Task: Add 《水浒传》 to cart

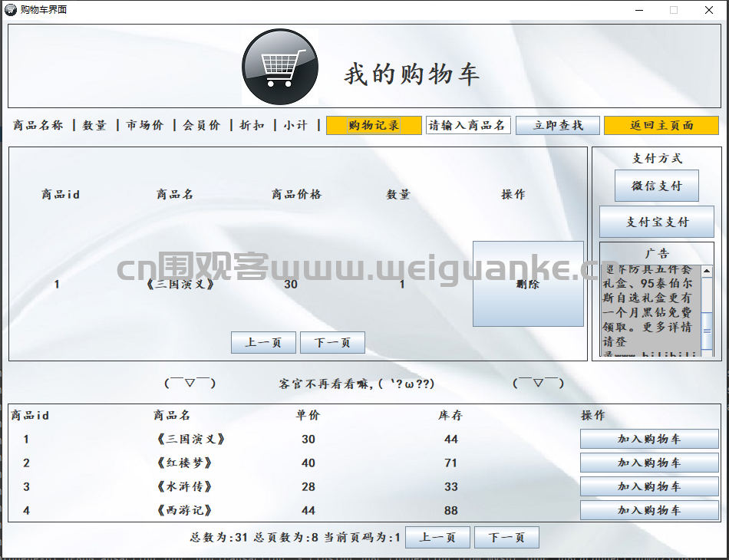Action: coord(649,486)
